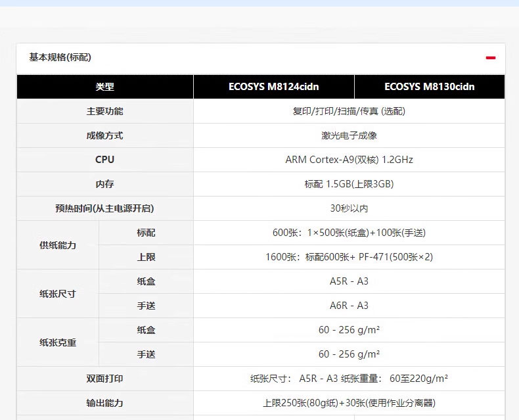Select the 60 - 256 g/m² value in the 纸张克重 纸盒 row

click(x=349, y=330)
